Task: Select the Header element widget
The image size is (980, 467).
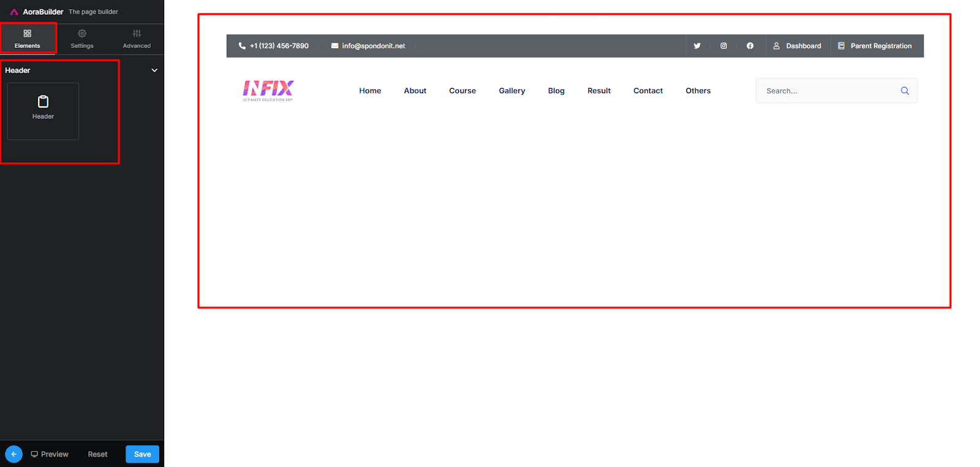Action: point(43,111)
